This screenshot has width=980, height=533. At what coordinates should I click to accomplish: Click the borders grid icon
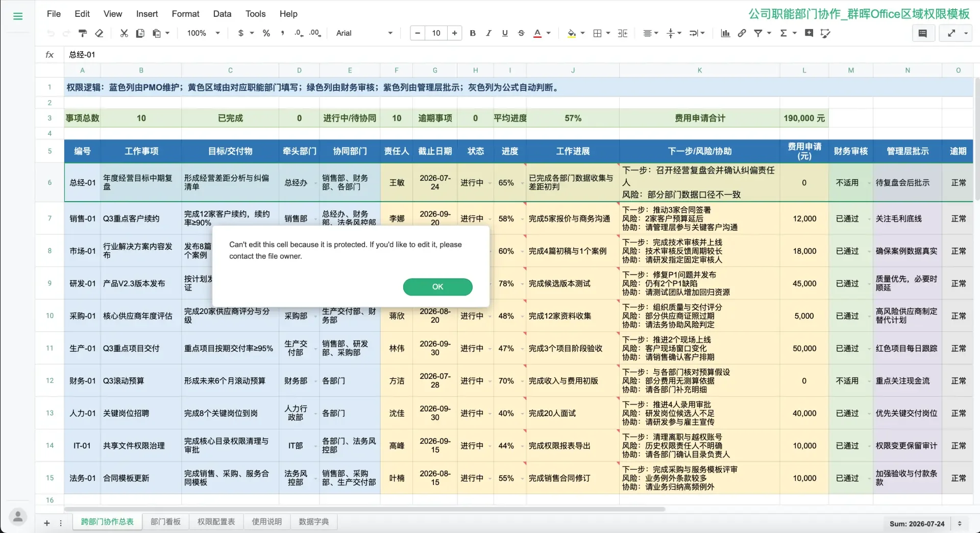coord(598,33)
